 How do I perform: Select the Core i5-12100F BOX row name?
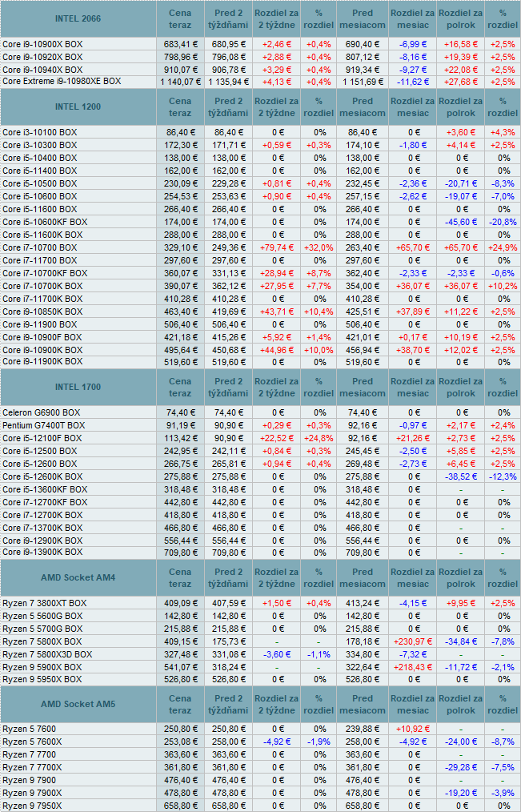42,438
